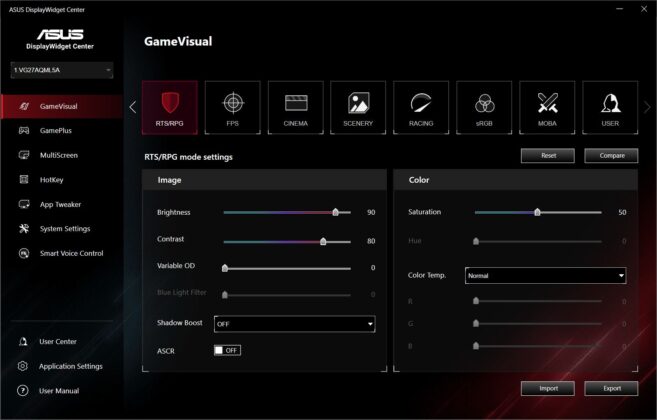Image resolution: width=657 pixels, height=420 pixels.
Task: Click the Saturation value 50
Action: pyautogui.click(x=622, y=213)
